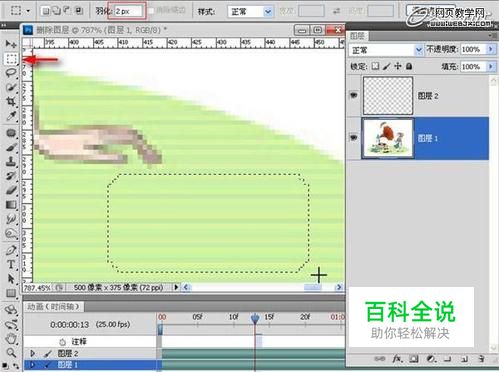Screen dimensions: 499x372
Task: Open the status bar info arrow menu
Action: click(x=176, y=287)
